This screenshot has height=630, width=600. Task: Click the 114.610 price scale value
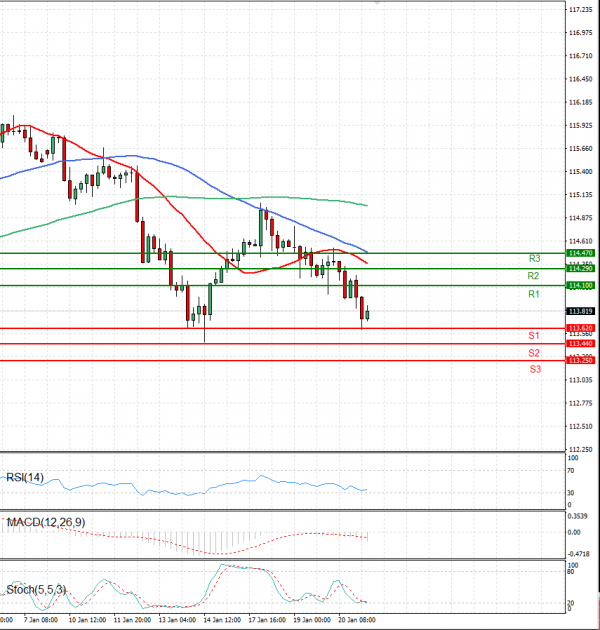pyautogui.click(x=581, y=241)
